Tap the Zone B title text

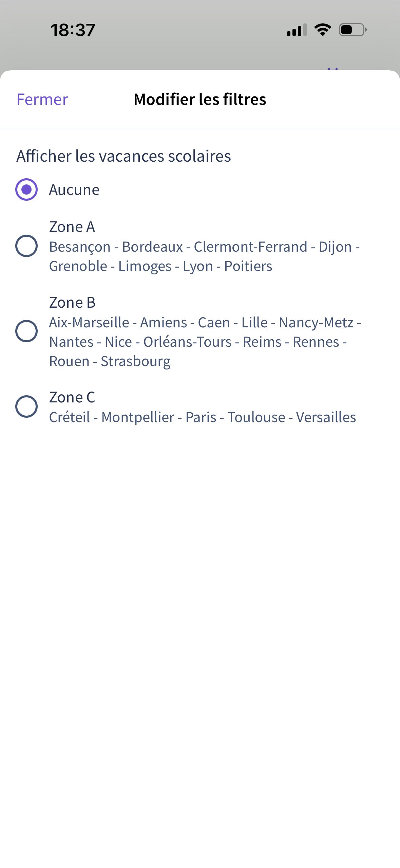pyautogui.click(x=72, y=303)
